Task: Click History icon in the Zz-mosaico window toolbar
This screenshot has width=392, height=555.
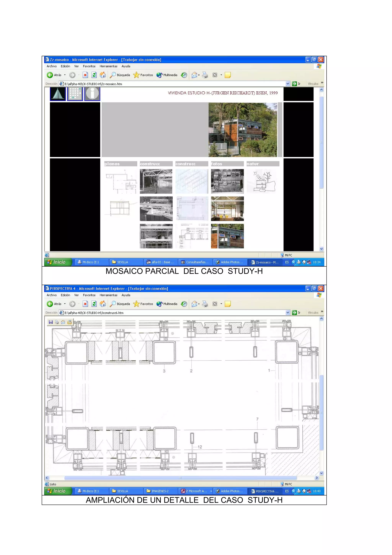Action: point(184,75)
